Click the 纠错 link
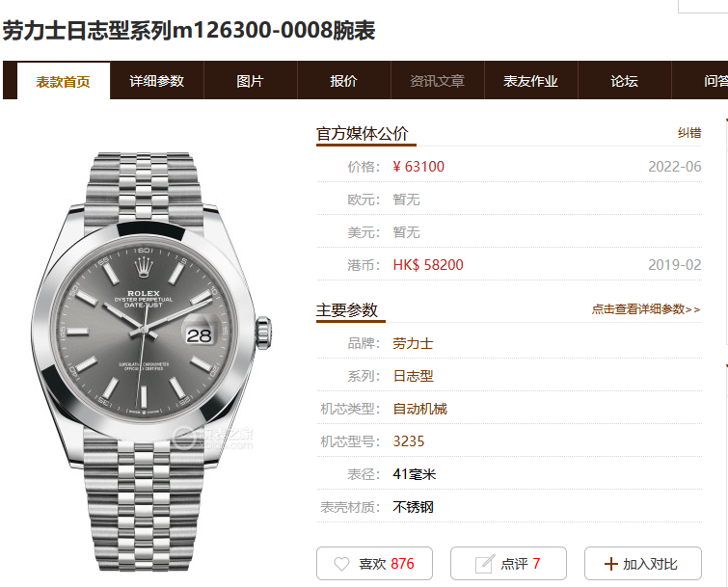Screen dimensions: 728x587 689,133
